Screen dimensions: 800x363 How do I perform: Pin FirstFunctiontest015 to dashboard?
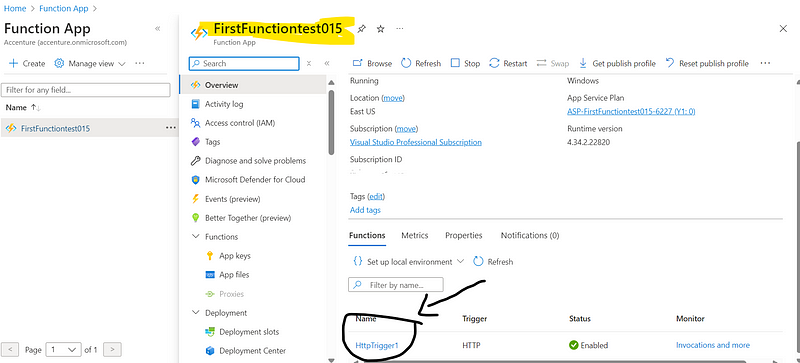coord(361,29)
